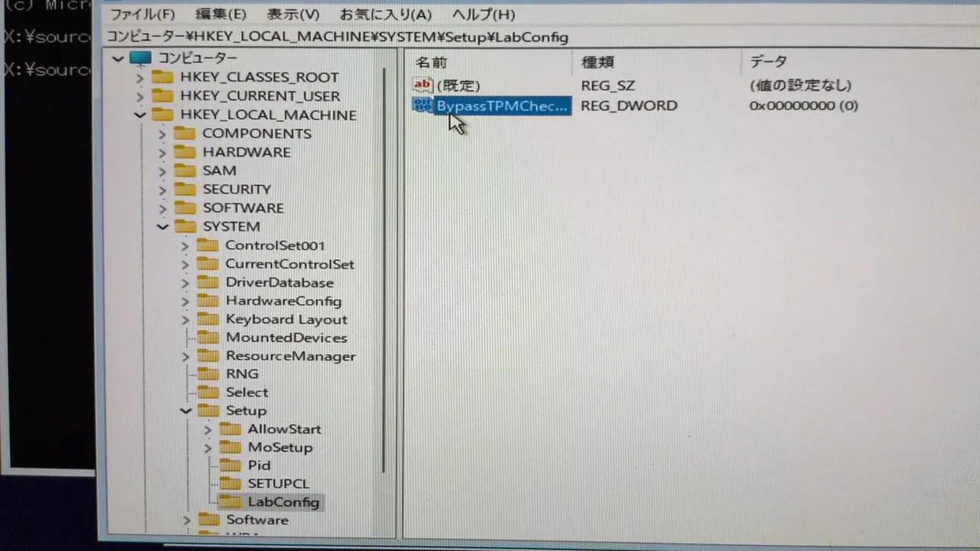The height and width of the screenshot is (551, 980).
Task: Click the (既定) string value icon
Action: 423,85
